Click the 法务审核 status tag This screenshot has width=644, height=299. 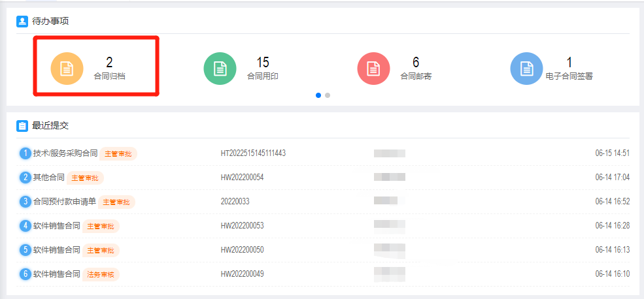[101, 274]
